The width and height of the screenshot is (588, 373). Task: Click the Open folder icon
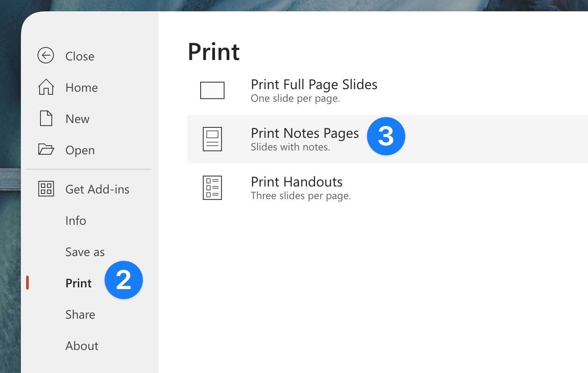click(x=45, y=149)
